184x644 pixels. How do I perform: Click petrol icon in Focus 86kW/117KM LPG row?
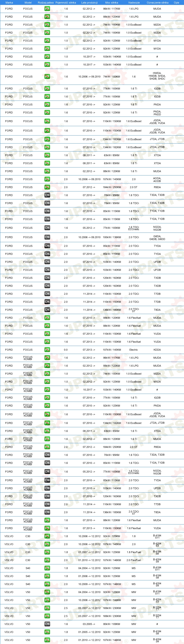(47, 9)
